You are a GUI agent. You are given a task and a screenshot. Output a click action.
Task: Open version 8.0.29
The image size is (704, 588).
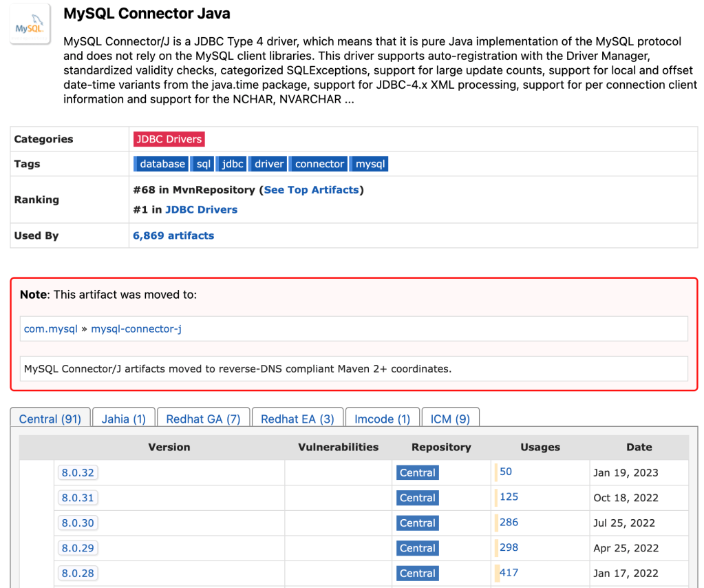78,548
